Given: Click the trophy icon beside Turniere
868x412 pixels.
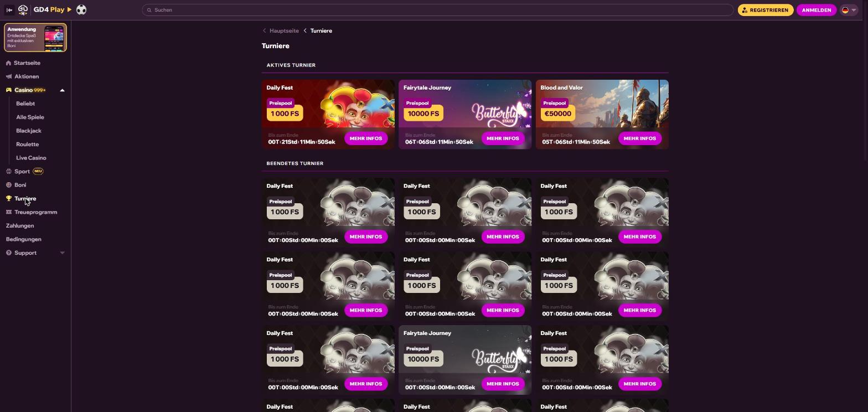Looking at the screenshot, I should click(8, 199).
